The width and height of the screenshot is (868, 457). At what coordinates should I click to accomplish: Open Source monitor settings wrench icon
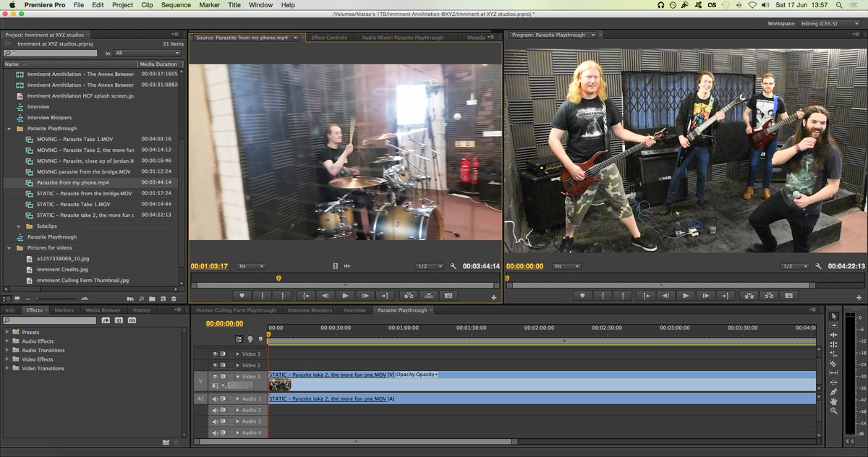(453, 266)
